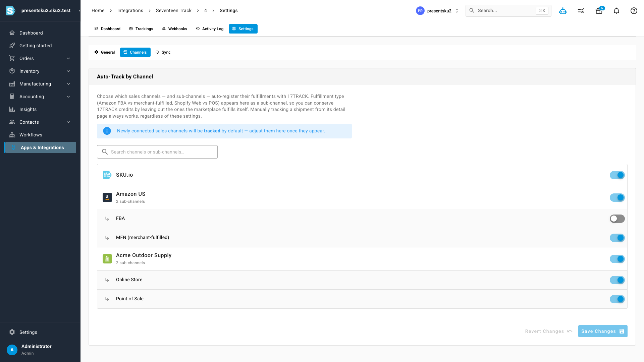Click the Manufacturing factory icon
The height and width of the screenshot is (362, 644).
[12, 84]
